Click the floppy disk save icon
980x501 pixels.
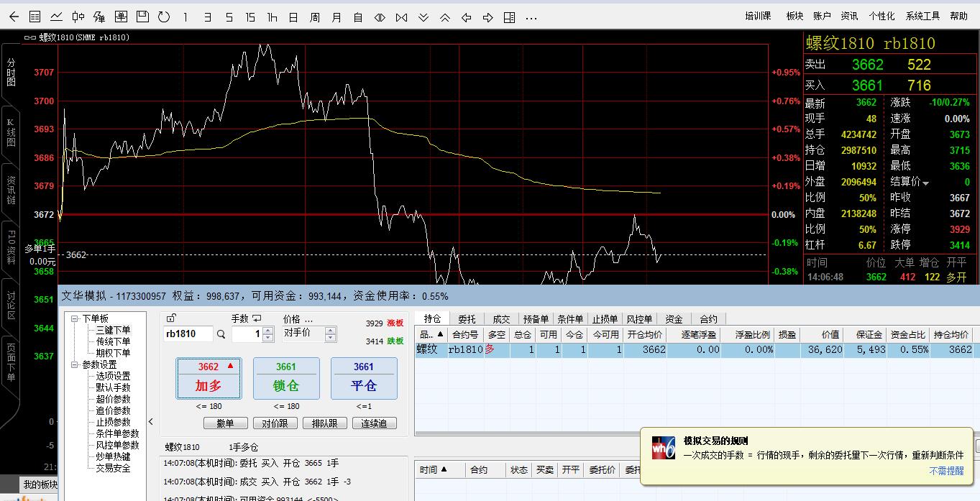(x=142, y=17)
